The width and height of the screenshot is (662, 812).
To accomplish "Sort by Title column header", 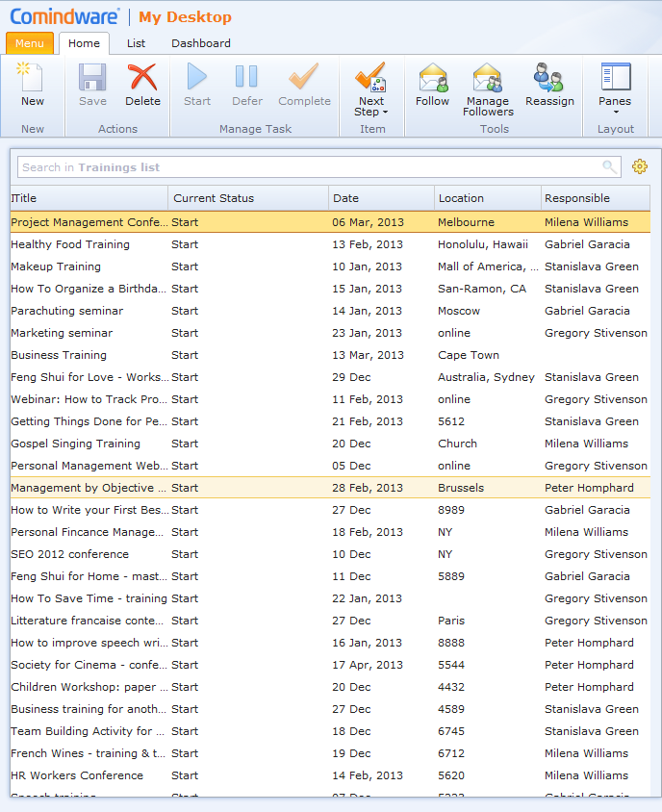I will click(x=89, y=198).
